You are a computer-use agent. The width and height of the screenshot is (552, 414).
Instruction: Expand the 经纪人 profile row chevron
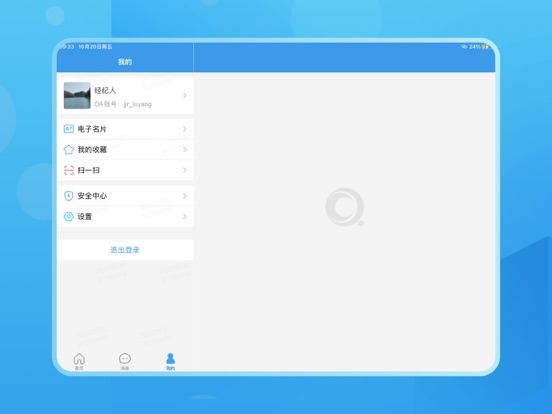coord(184,95)
